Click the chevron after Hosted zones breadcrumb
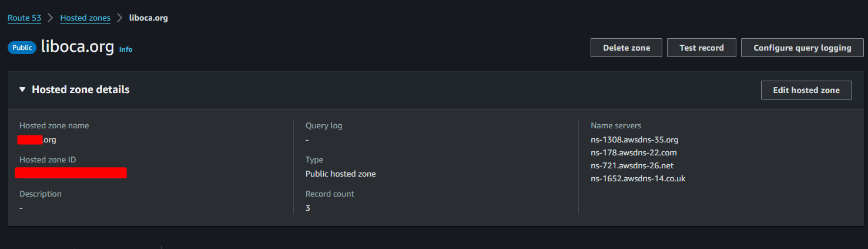This screenshot has height=249, width=868. 120,18
